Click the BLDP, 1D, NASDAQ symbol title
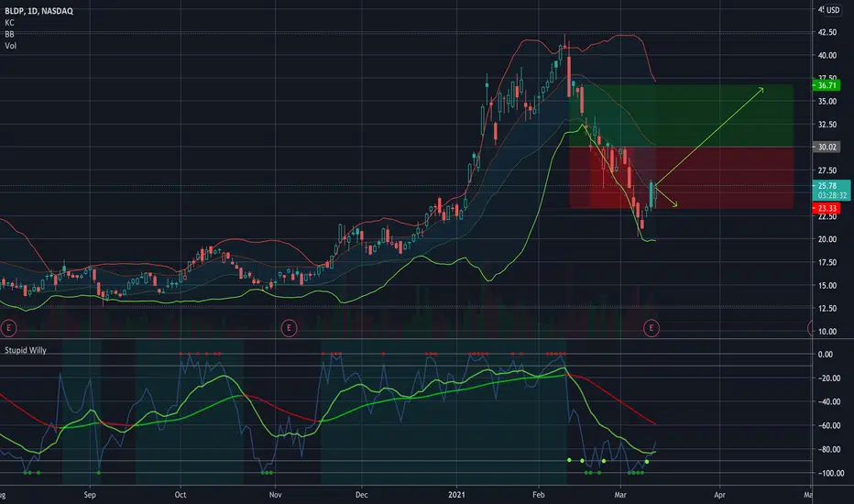The width and height of the screenshot is (854, 504). [38, 11]
